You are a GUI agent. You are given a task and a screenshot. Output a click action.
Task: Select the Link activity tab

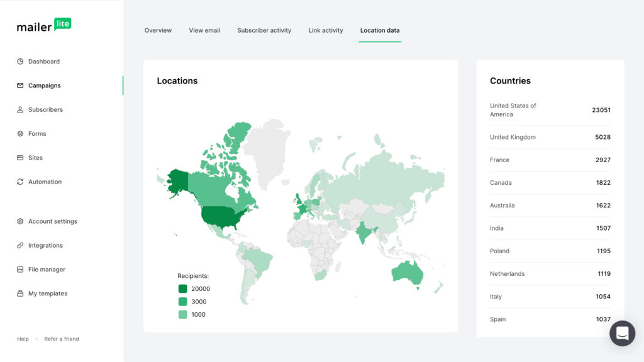(326, 30)
